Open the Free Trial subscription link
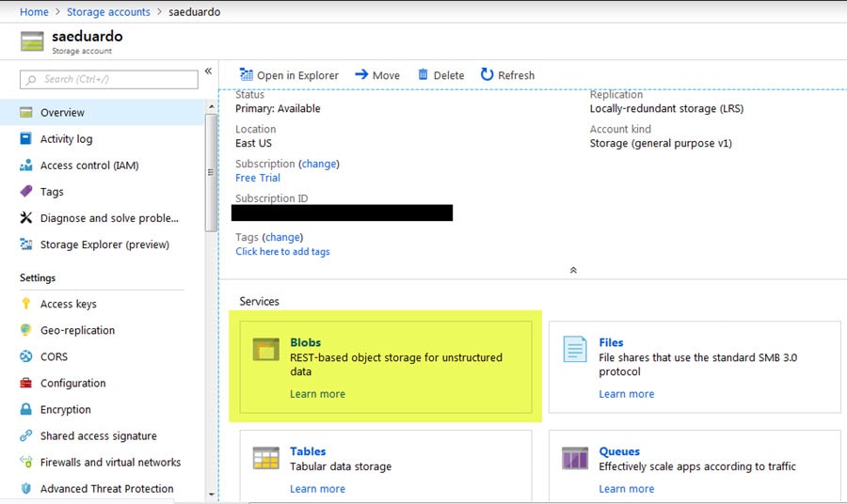847x504 pixels. pos(258,178)
